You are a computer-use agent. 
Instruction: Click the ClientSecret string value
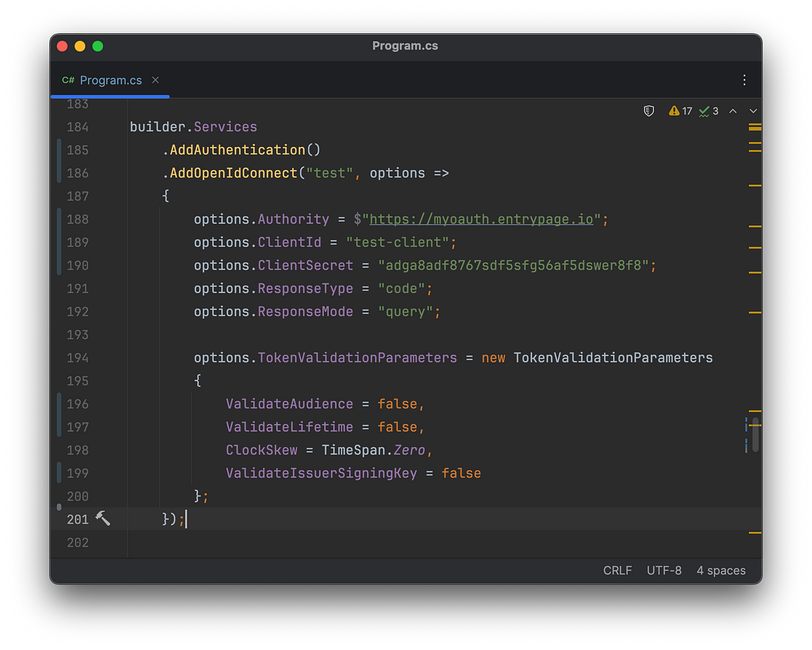pos(514,265)
